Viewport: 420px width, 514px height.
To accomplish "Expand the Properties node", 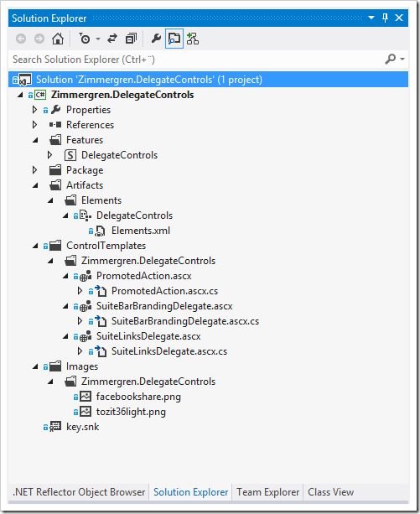I will coord(34,110).
